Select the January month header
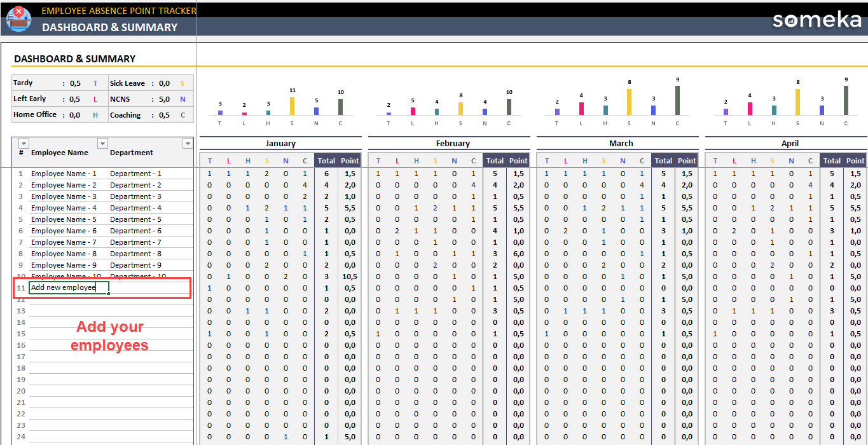 [280, 144]
